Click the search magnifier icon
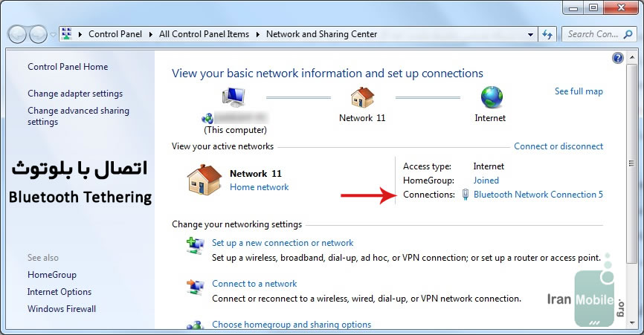The height and width of the screenshot is (335, 644). pyautogui.click(x=628, y=34)
